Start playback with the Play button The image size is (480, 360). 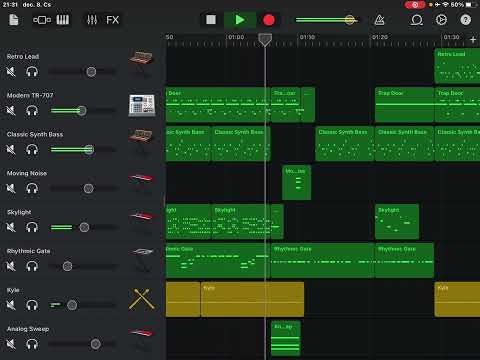coord(240,20)
